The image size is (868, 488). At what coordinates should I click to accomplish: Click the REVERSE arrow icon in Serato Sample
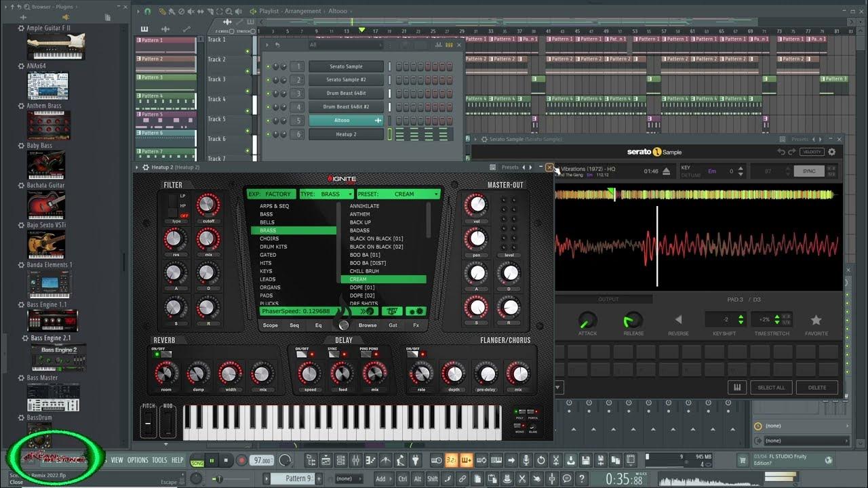point(678,320)
